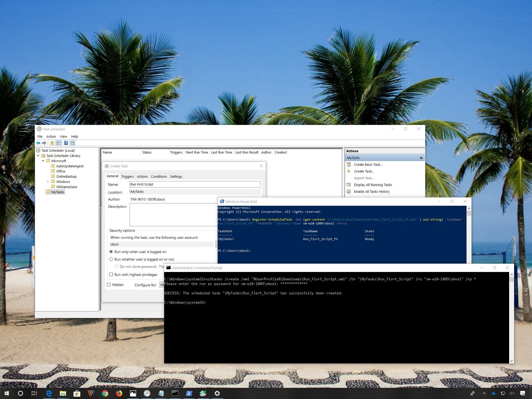The height and width of the screenshot is (399, 532).
Task: Select the XblGameSave folder
Action: pos(66,187)
